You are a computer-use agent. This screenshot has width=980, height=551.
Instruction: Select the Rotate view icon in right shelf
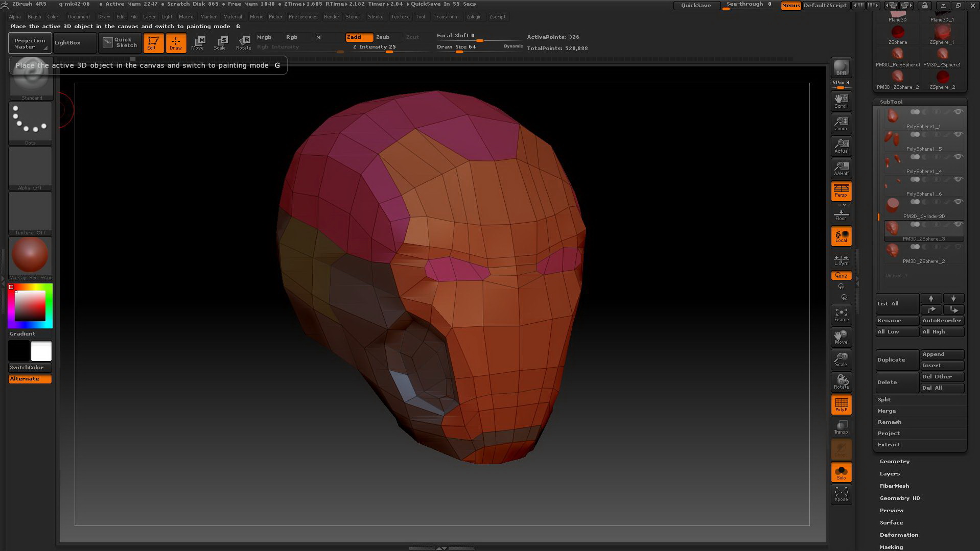pos(841,382)
